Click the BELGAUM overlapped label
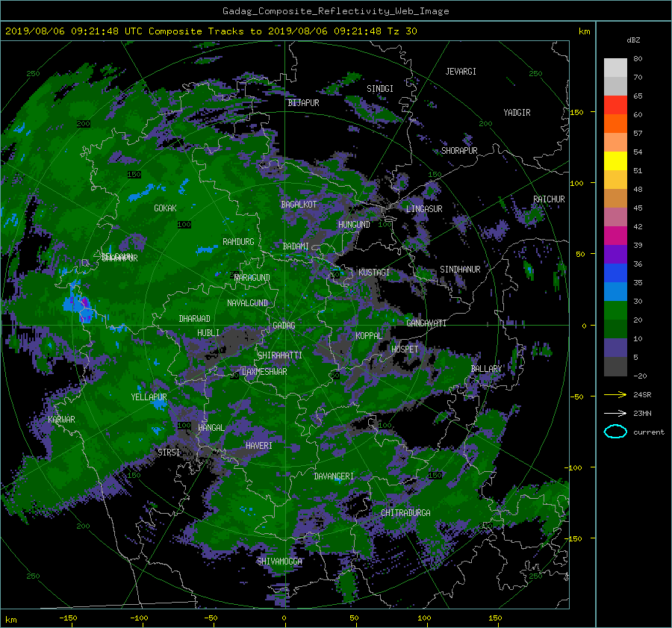672x628 pixels. [117, 256]
